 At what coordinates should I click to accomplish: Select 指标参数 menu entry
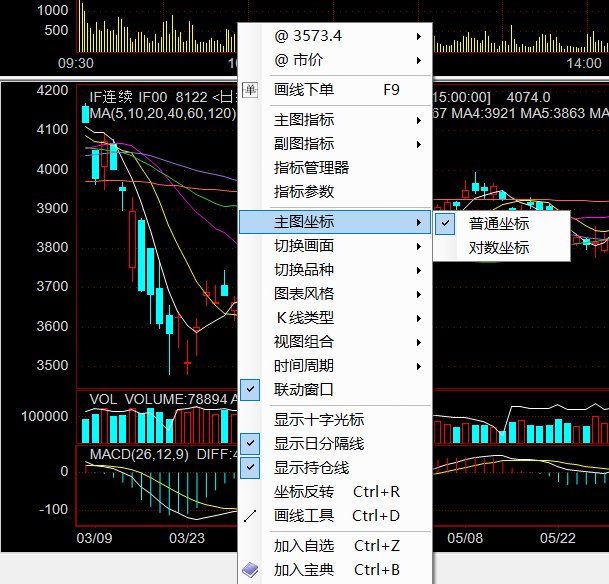click(304, 192)
